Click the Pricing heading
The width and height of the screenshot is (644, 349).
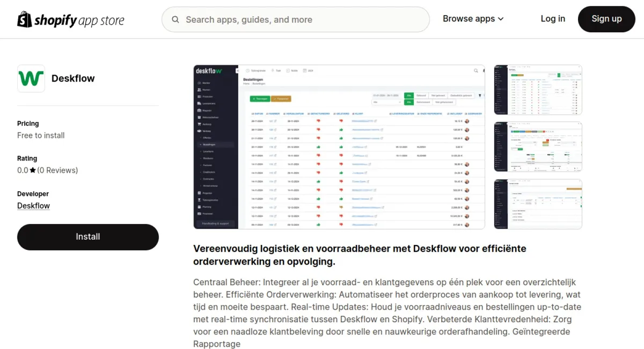click(28, 123)
